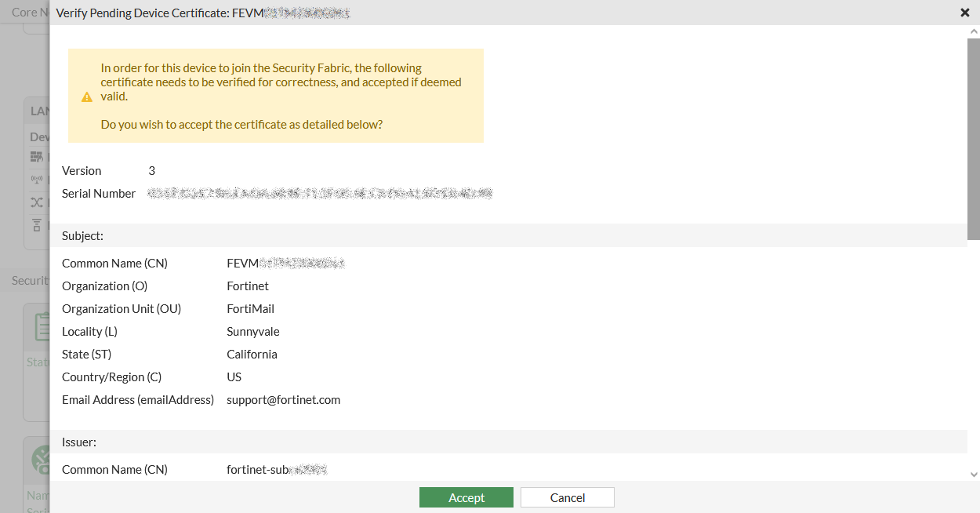Click the crossed arrows switch icon

tap(36, 202)
